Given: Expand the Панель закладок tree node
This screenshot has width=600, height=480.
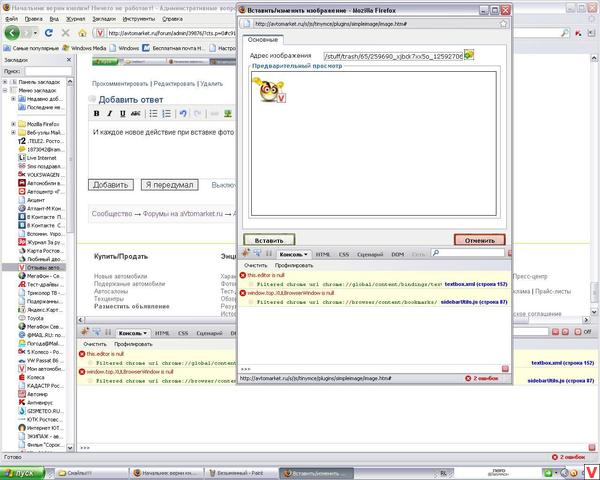Looking at the screenshot, I should [x=5, y=82].
